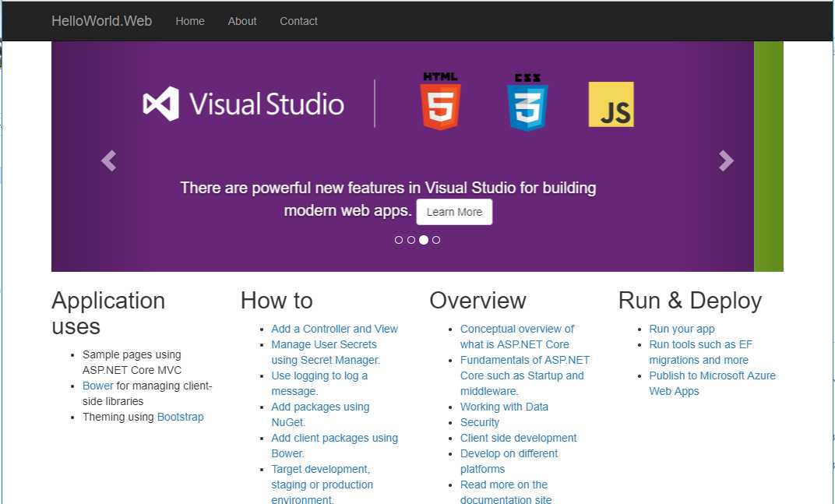Select the fourth carousel indicator dot
Image resolution: width=835 pixels, height=504 pixels.
(x=436, y=240)
